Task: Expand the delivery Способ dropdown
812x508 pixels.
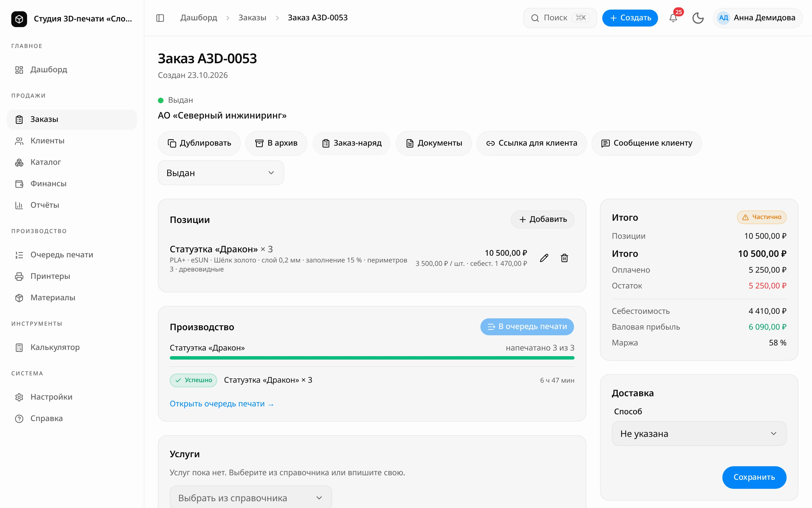Action: click(x=699, y=433)
